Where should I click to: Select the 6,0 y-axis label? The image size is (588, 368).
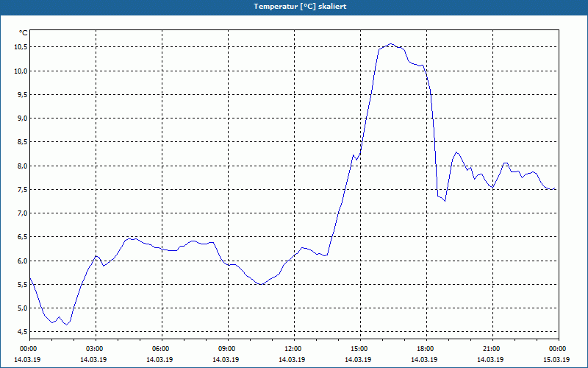click(x=23, y=261)
